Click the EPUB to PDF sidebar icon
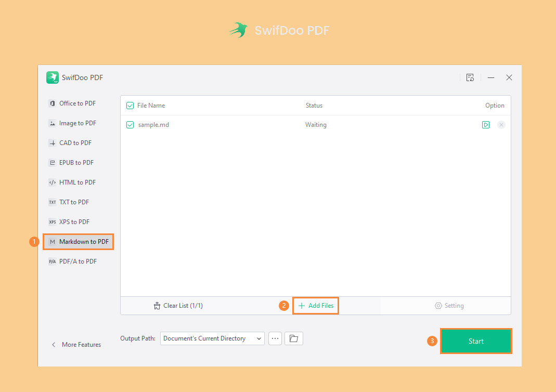 click(x=53, y=163)
